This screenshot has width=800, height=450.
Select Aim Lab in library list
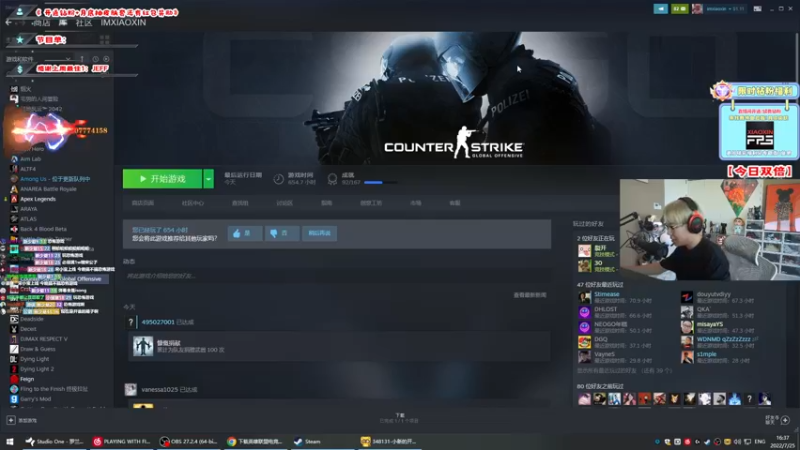(31, 159)
